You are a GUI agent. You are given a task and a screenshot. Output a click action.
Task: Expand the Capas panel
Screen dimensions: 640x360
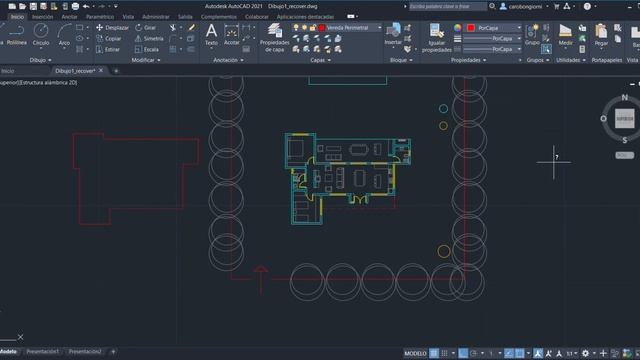pos(320,60)
